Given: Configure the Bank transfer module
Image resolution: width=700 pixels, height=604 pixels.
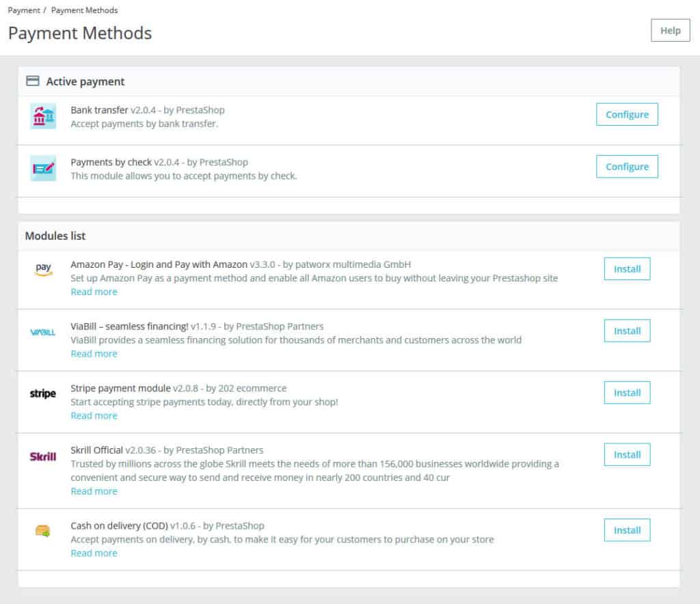Looking at the screenshot, I should tap(627, 115).
